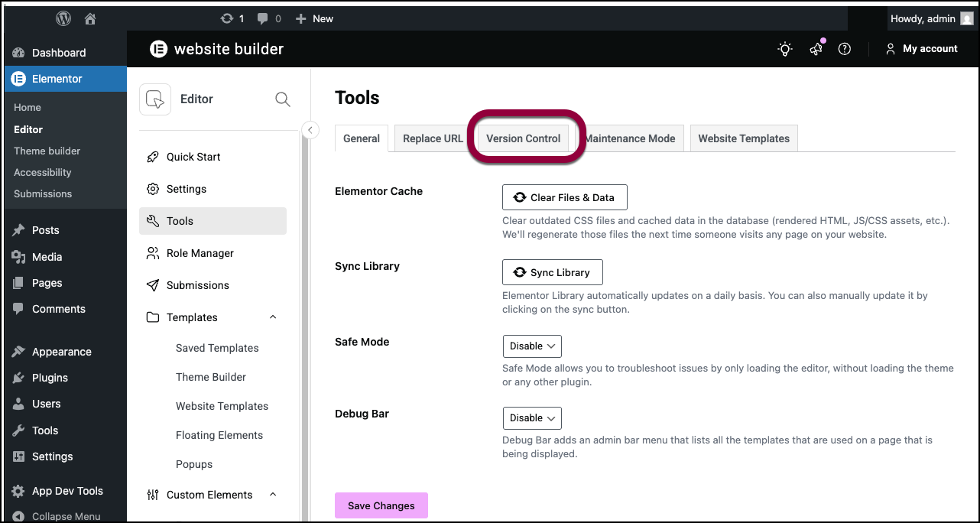Screen dimensions: 980x523
Task: Click the Save Changes button
Action: click(381, 505)
